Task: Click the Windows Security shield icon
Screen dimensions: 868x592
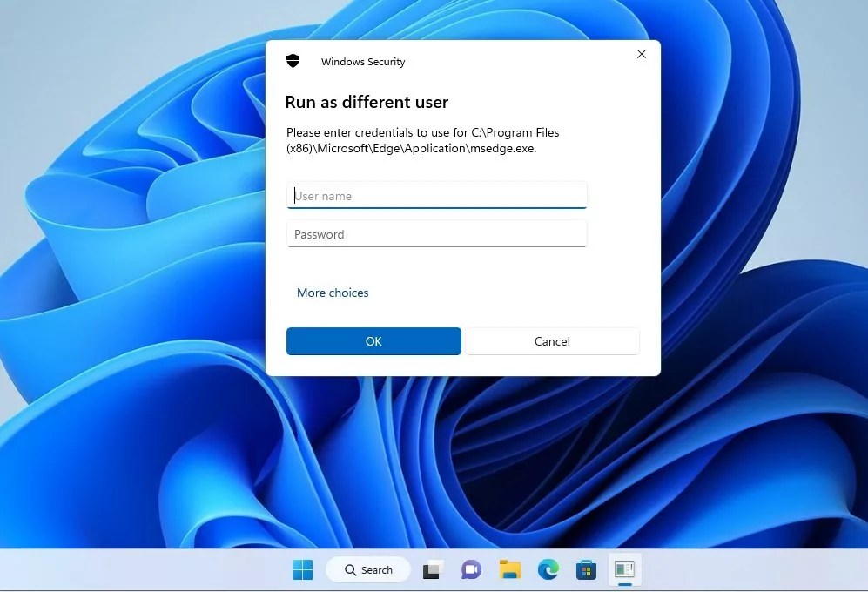Action: click(293, 60)
